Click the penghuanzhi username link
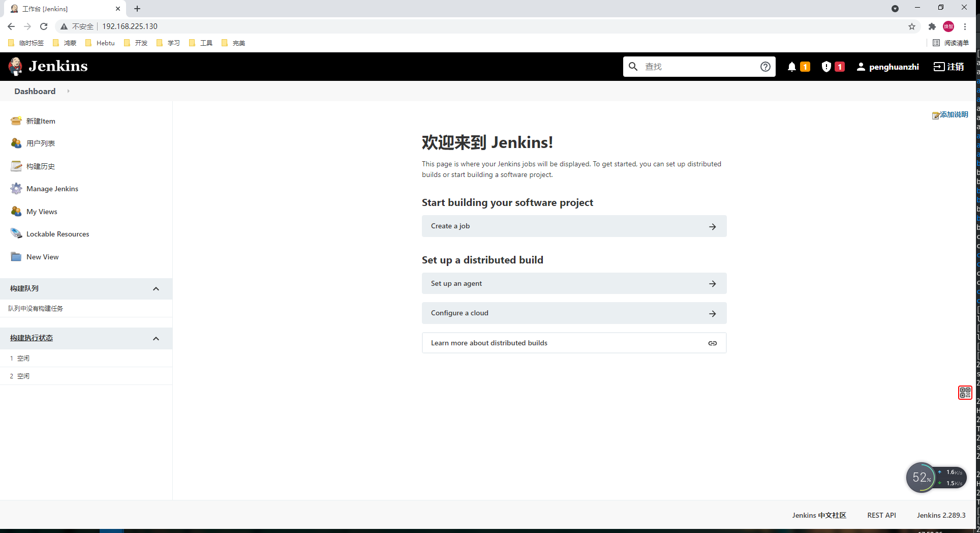The width and height of the screenshot is (980, 533). (x=894, y=67)
